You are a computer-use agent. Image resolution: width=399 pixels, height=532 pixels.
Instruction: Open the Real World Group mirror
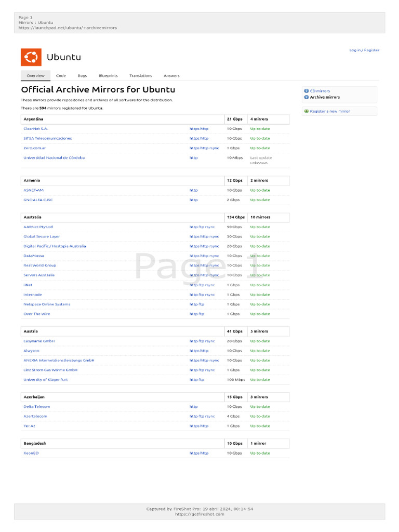click(x=40, y=265)
